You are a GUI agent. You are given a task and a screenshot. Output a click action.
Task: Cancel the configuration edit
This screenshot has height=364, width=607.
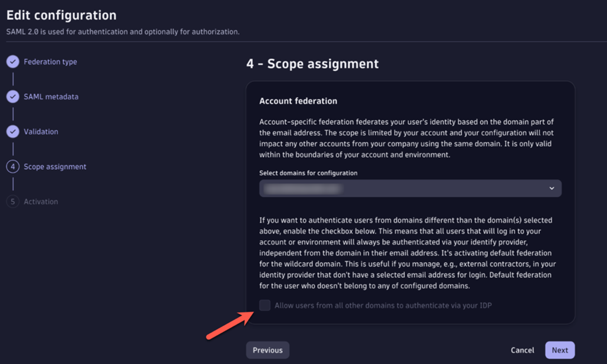coord(522,349)
